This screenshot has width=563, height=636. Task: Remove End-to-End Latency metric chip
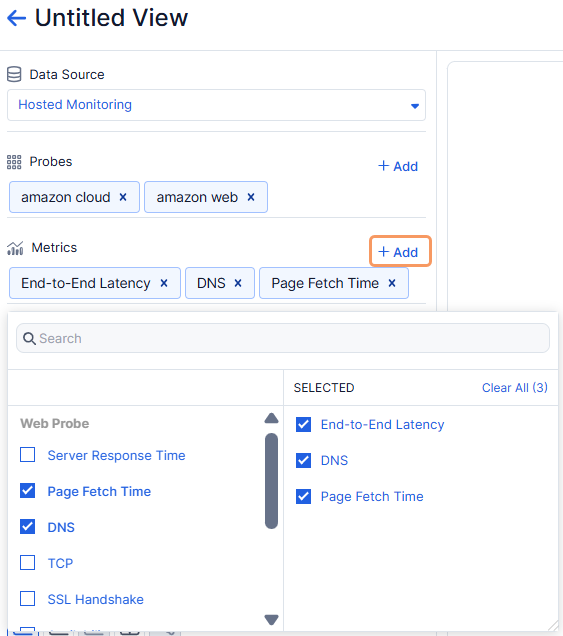click(x=164, y=283)
